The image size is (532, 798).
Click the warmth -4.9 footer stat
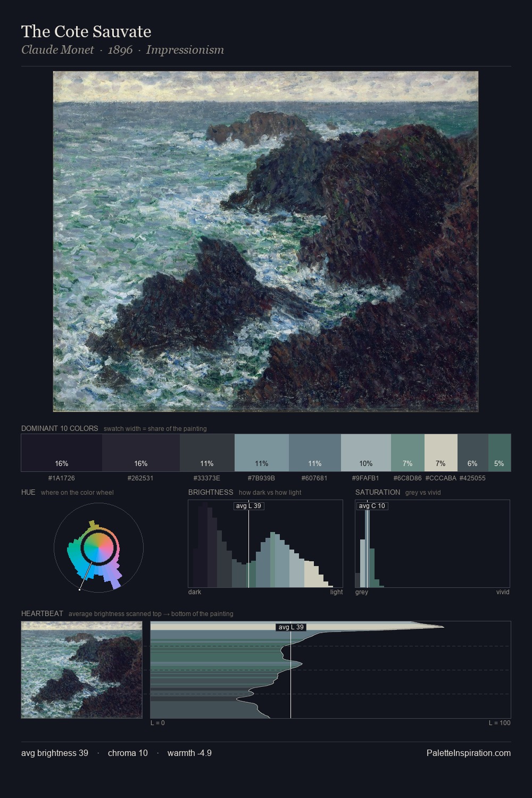pyautogui.click(x=189, y=753)
